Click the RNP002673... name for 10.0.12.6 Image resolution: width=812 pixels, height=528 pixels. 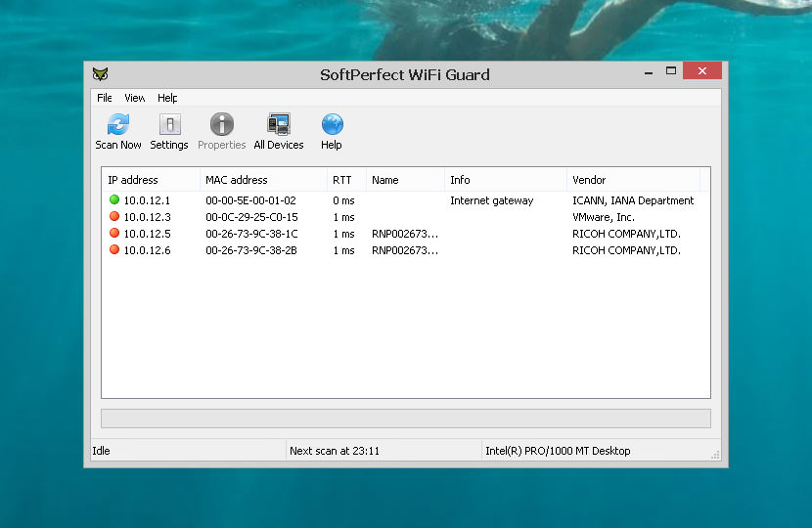tap(405, 250)
